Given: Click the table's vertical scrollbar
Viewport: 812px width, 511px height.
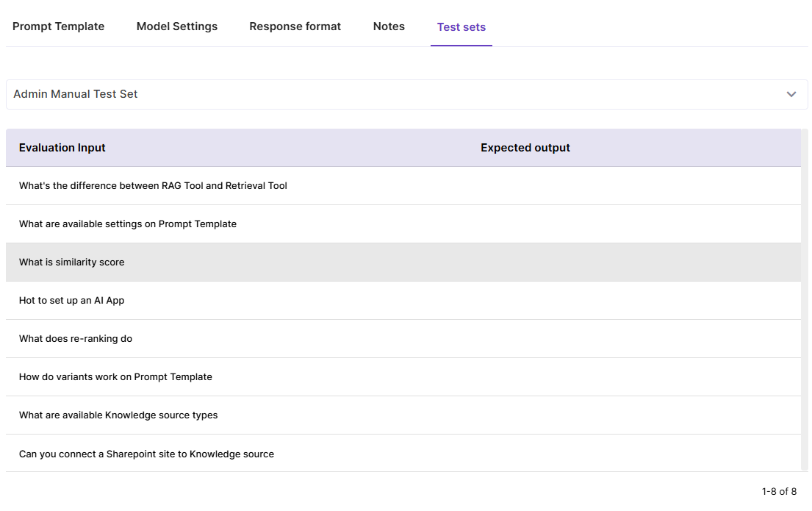Looking at the screenshot, I should click(x=804, y=294).
